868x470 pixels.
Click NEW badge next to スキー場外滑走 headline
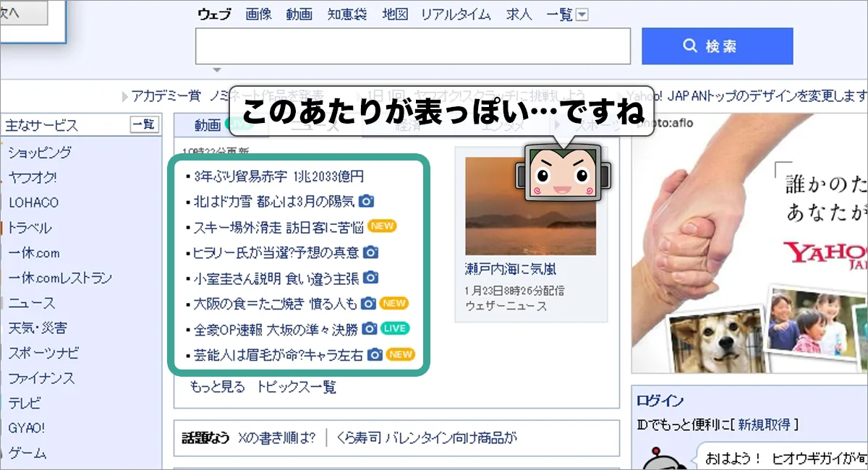[x=382, y=226]
